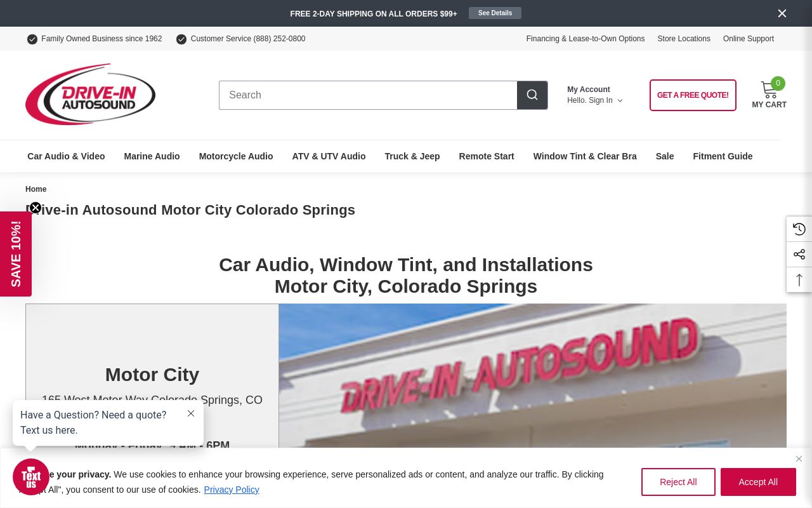Open the Text Us chat bubble
Image resolution: width=812 pixels, height=508 pixels.
click(x=31, y=477)
